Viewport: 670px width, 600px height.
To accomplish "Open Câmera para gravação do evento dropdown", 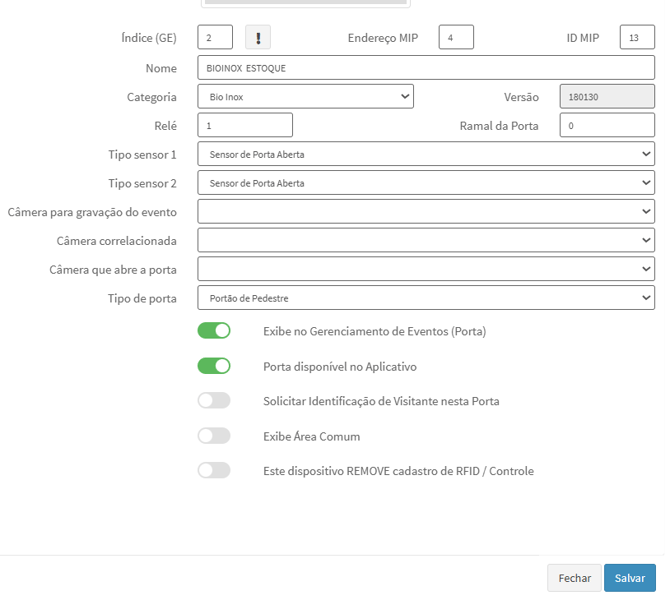I will point(425,212).
